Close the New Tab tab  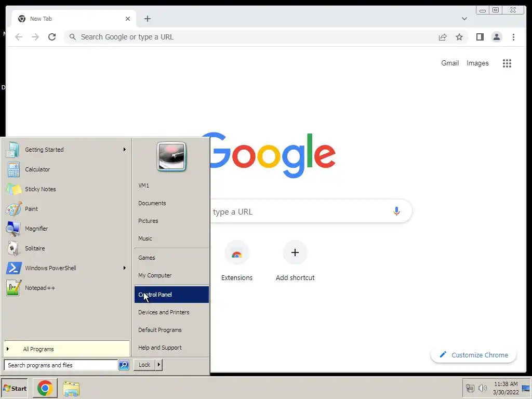tap(128, 19)
